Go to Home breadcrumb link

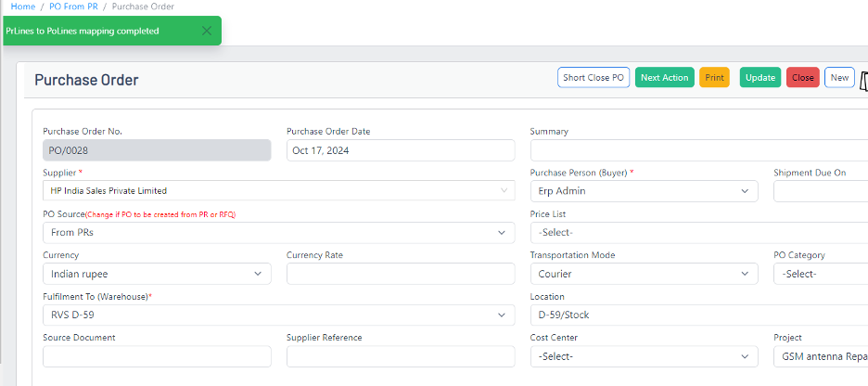[23, 6]
